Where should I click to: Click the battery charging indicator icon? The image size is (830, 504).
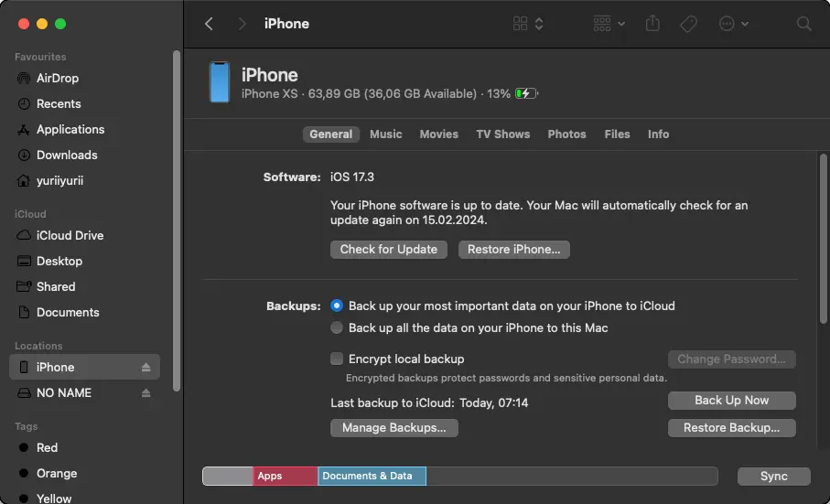click(526, 93)
